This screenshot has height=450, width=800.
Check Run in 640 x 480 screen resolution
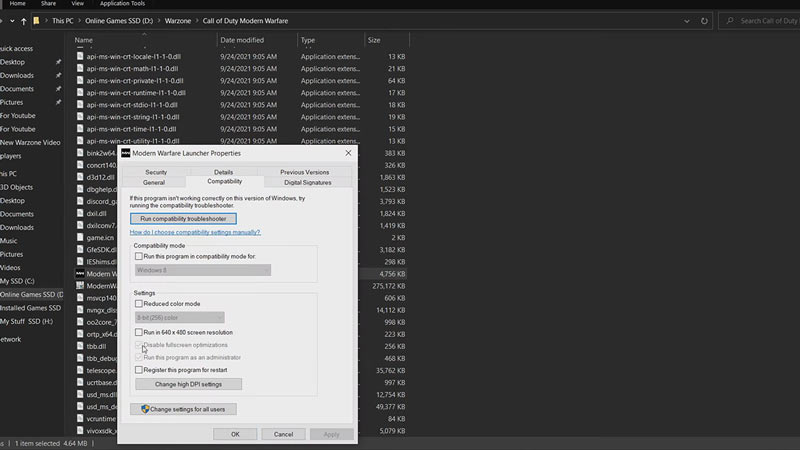[138, 332]
